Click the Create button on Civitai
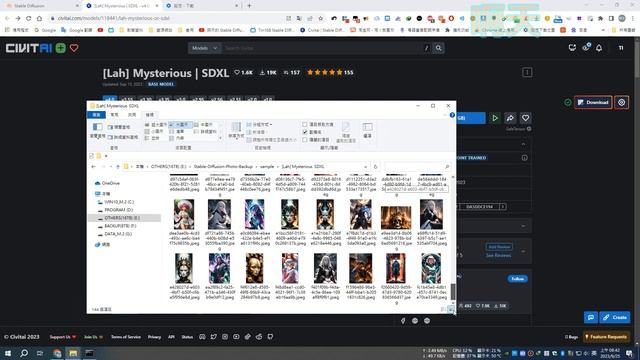This screenshot has width=640, height=360. 615,317
